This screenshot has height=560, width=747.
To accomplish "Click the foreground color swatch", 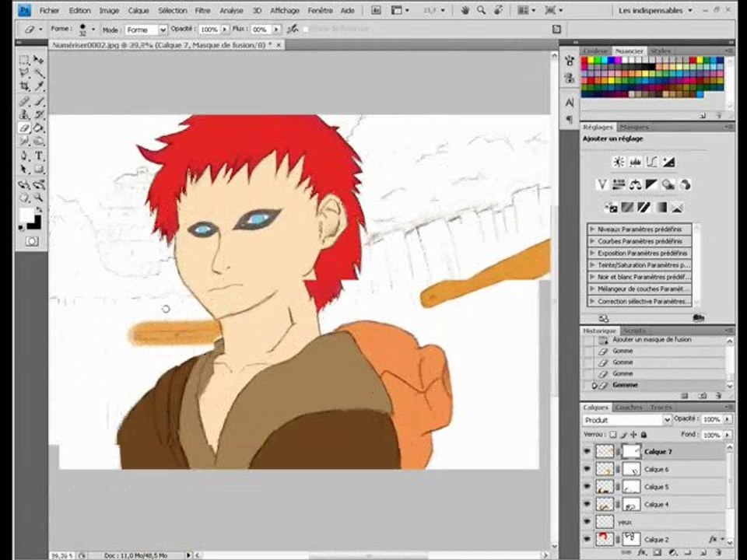I will coord(26,215).
